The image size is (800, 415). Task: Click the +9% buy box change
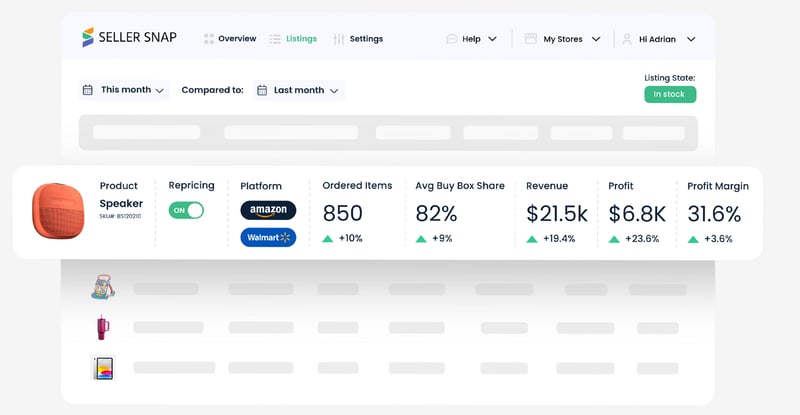click(442, 238)
